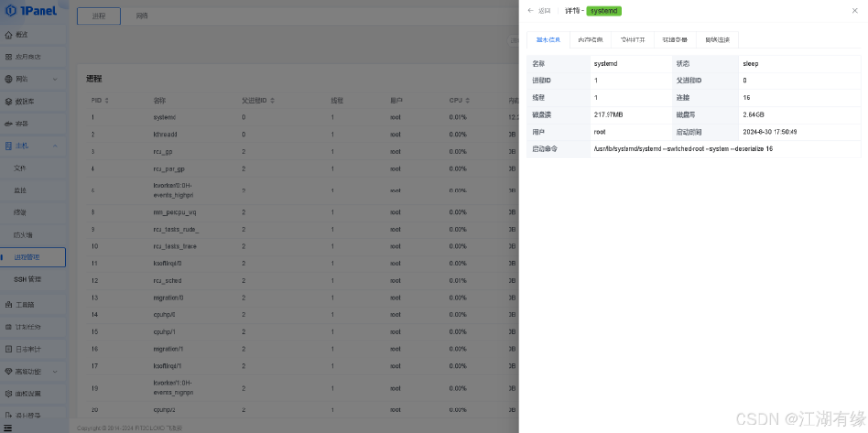
Task: Select the cpuhp/2 process row name
Action: tap(164, 409)
